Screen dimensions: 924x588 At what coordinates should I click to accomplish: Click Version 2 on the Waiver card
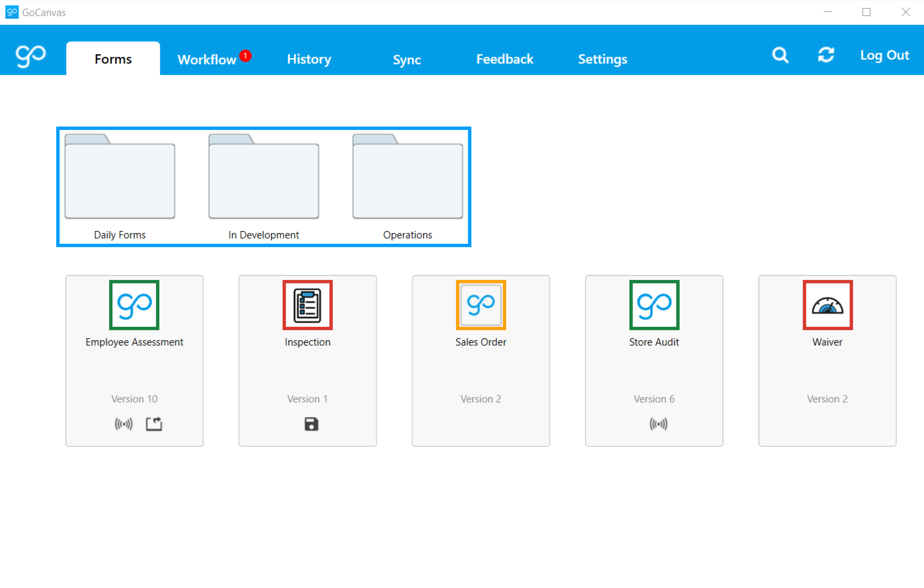pos(827,399)
